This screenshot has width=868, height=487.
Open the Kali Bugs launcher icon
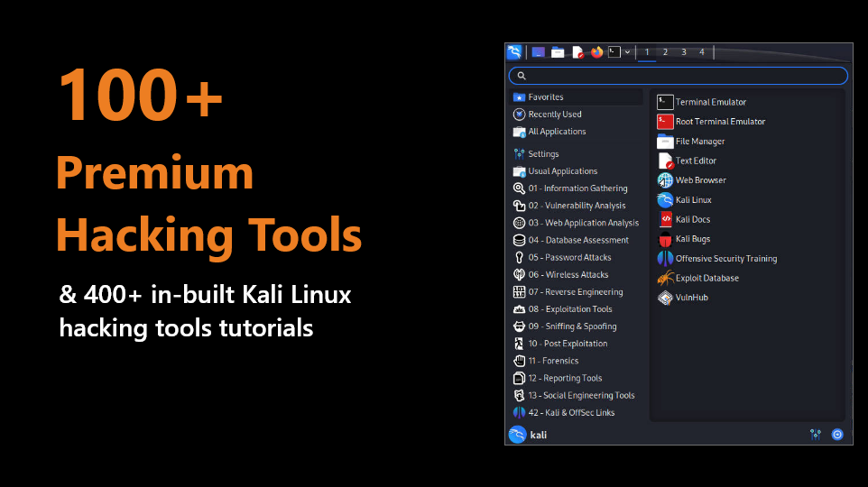tap(665, 239)
